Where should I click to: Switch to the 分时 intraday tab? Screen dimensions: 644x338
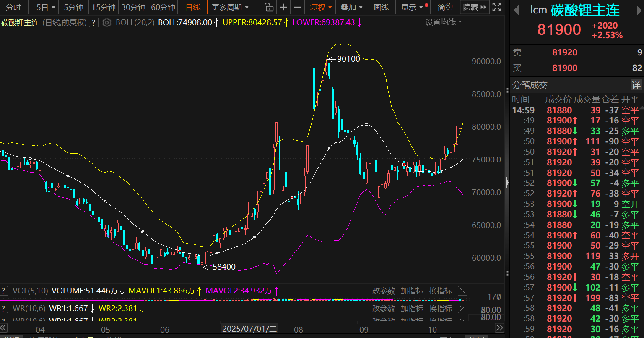coord(13,7)
